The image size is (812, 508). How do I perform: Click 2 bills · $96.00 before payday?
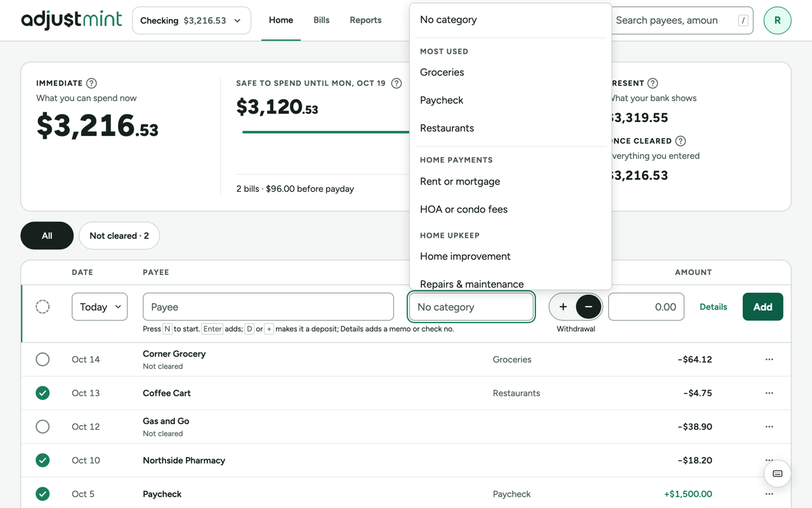coord(295,189)
